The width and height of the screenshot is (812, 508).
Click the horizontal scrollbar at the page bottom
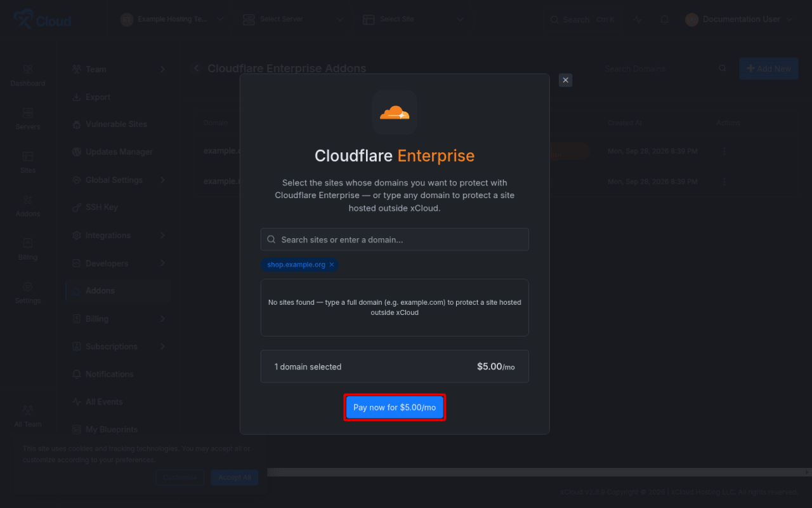coord(538,472)
